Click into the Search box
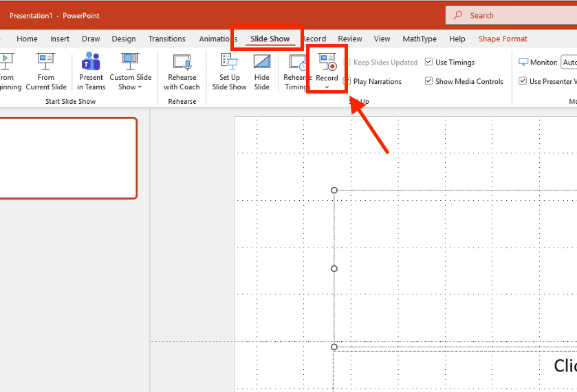577x392 pixels. pos(512,15)
